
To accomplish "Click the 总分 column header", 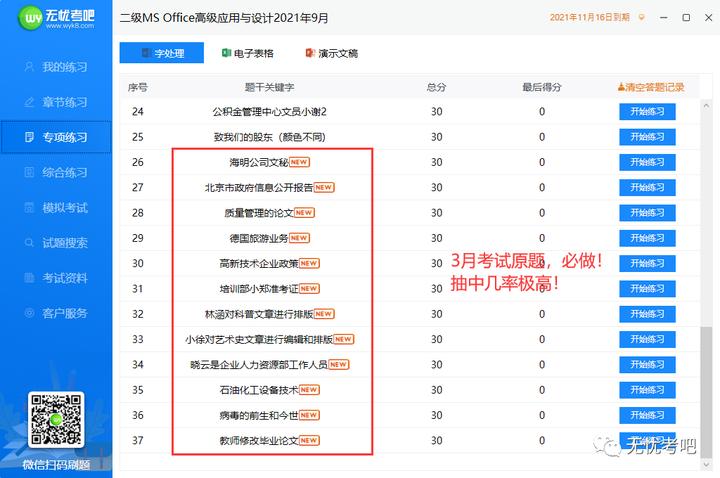I will 436,87.
